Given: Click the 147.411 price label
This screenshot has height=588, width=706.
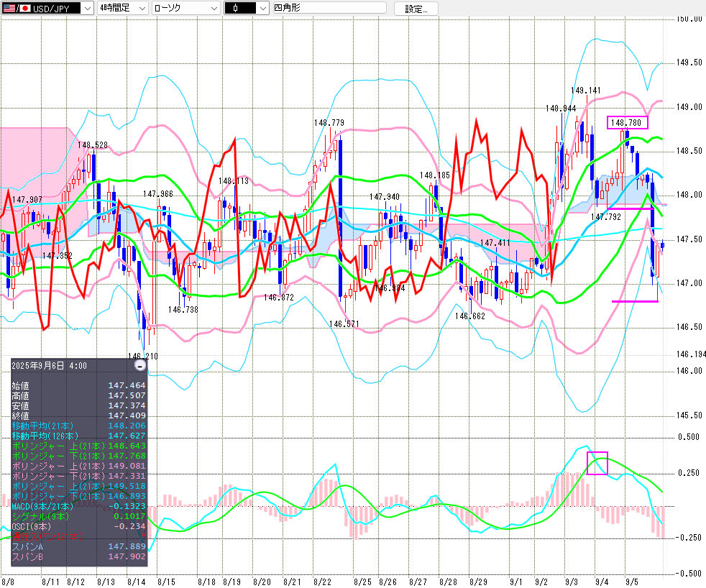Looking at the screenshot, I should (495, 243).
